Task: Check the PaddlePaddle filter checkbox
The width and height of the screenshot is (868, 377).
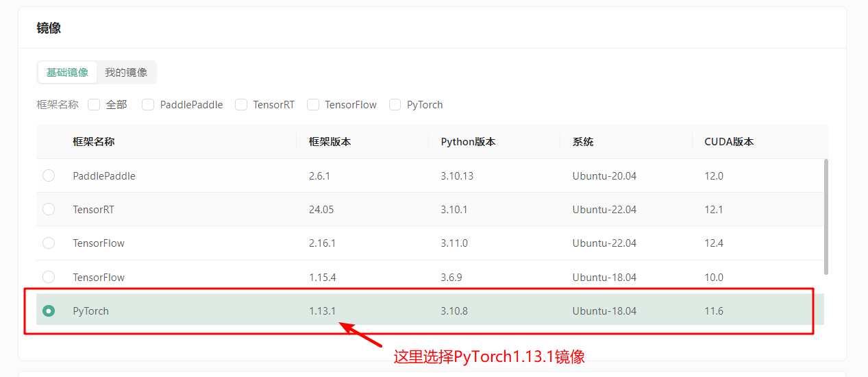Action: [148, 105]
